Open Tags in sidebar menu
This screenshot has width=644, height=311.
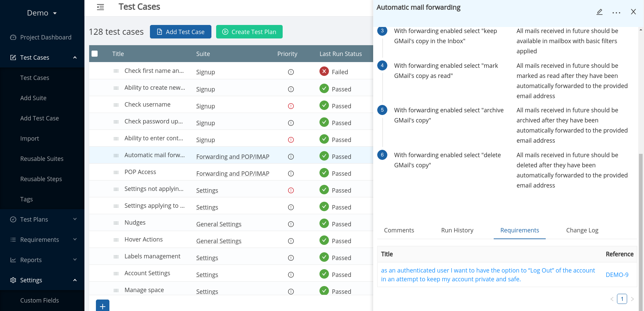[x=26, y=199]
